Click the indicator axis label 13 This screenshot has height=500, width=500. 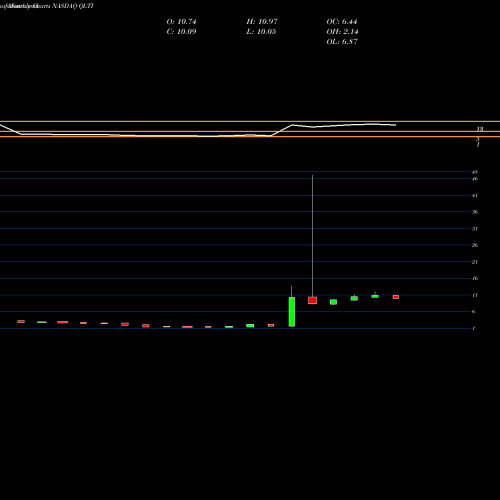[480, 129]
